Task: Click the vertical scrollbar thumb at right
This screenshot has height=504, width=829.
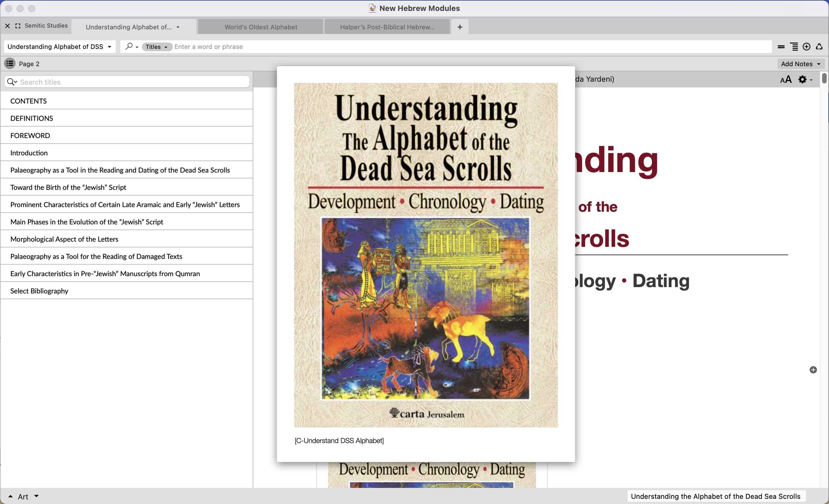Action: tap(824, 78)
